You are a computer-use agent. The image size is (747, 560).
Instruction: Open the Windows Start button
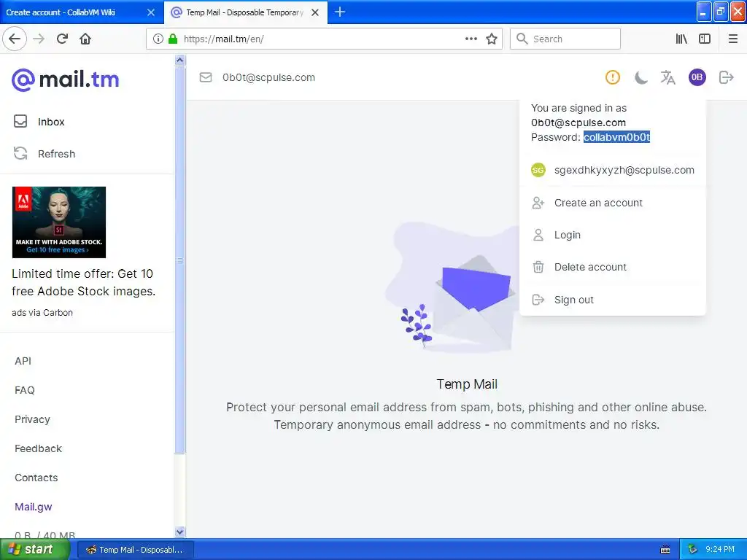click(35, 550)
